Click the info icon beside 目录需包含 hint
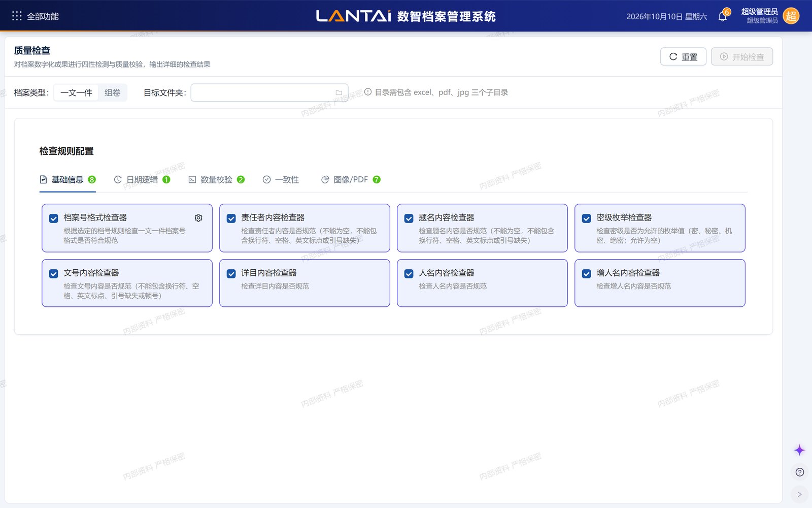Viewport: 812px width, 508px height. coord(368,92)
